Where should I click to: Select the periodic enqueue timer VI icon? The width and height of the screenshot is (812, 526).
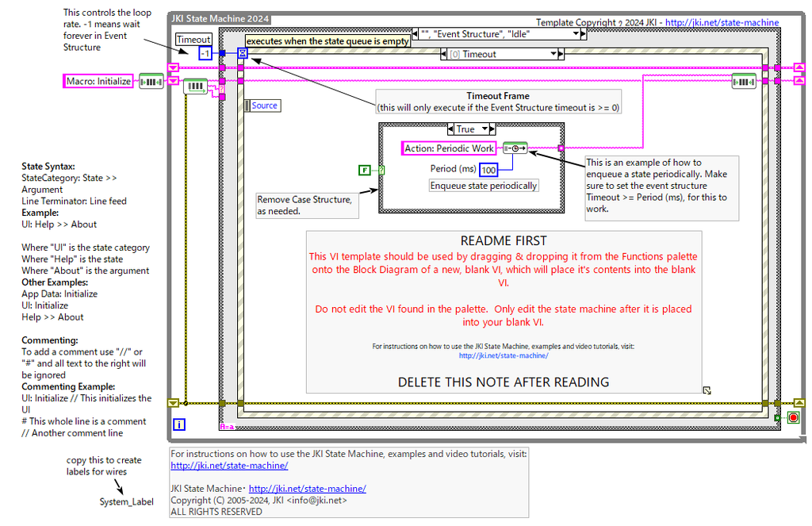point(515,148)
